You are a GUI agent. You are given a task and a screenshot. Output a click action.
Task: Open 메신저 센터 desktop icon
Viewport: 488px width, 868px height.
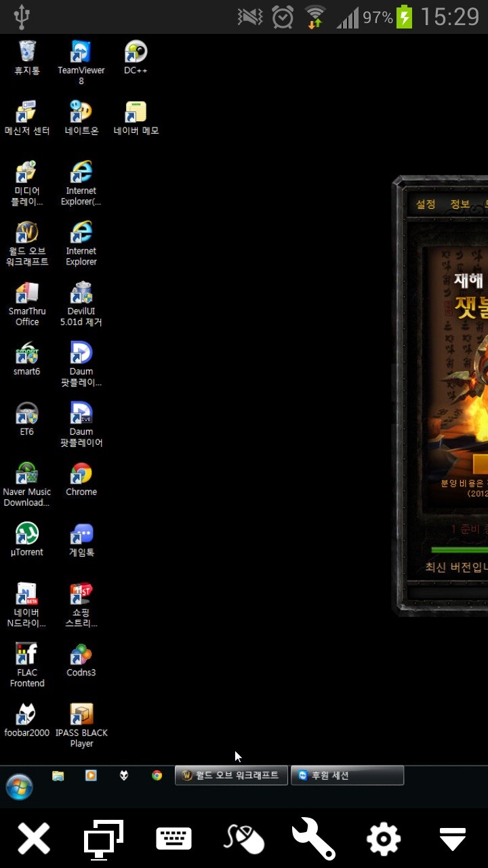[27, 118]
